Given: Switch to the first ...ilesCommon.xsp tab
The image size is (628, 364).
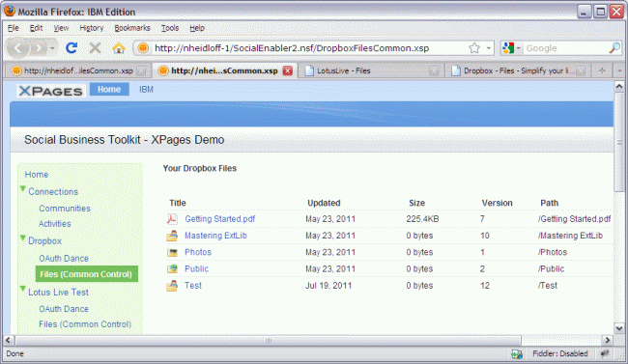Looking at the screenshot, I should tap(77, 70).
